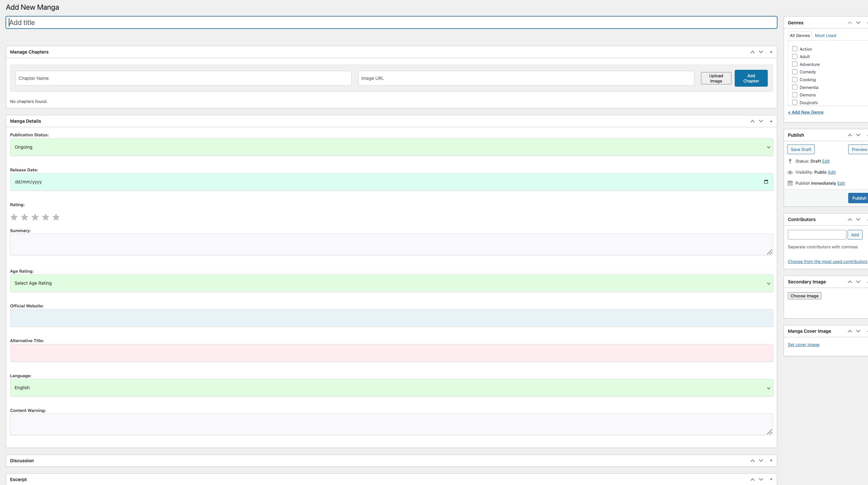Viewport: 868px width, 485px height.
Task: Click the Chapter Name input field
Action: [x=183, y=78]
